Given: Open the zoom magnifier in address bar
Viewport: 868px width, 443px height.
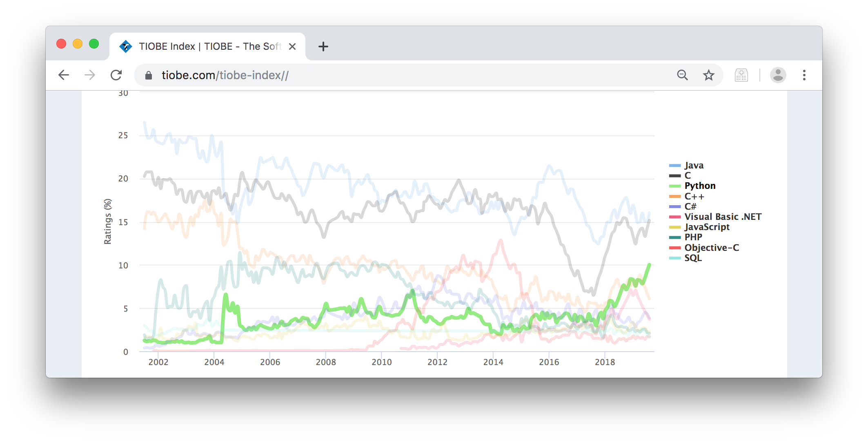Looking at the screenshot, I should [x=682, y=75].
